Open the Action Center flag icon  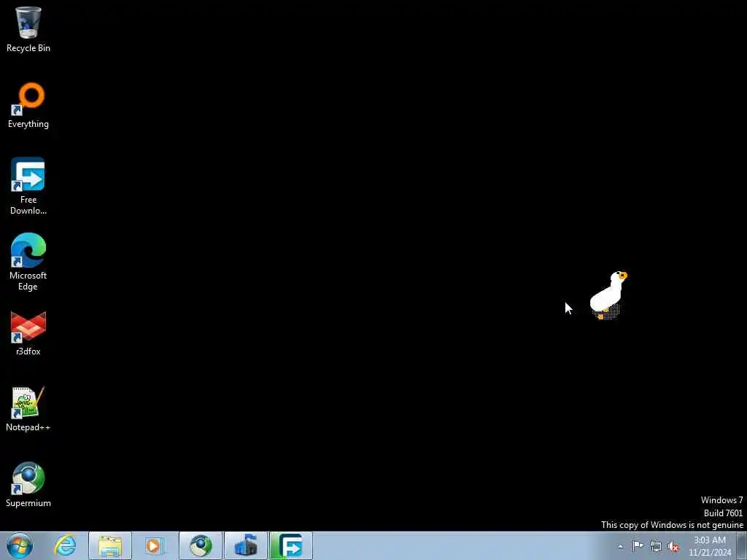[638, 546]
